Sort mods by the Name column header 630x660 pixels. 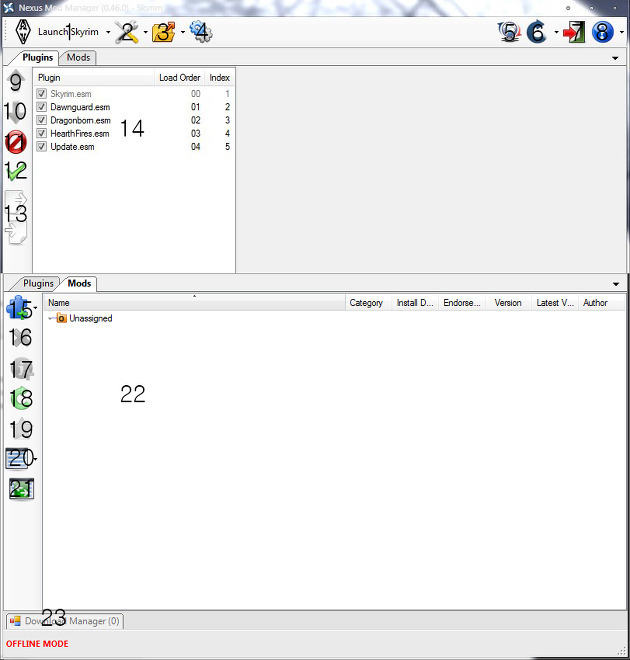194,303
